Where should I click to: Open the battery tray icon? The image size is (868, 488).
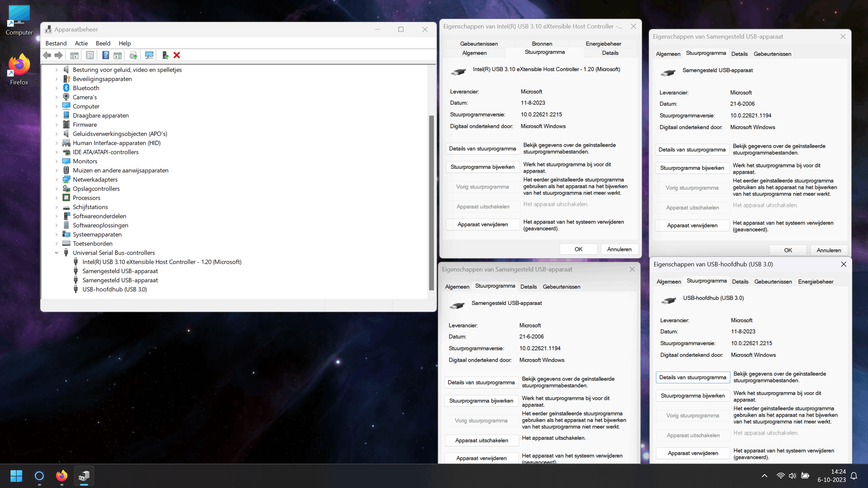click(805, 476)
